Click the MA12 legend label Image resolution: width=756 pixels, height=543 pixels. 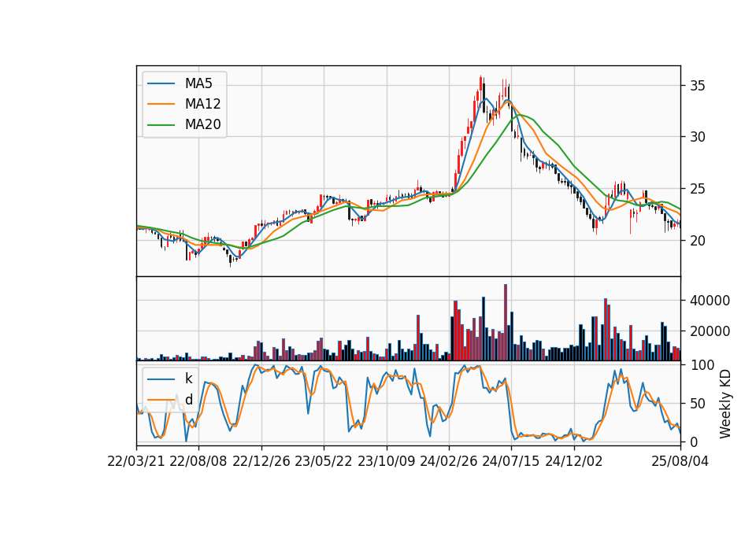point(203,104)
